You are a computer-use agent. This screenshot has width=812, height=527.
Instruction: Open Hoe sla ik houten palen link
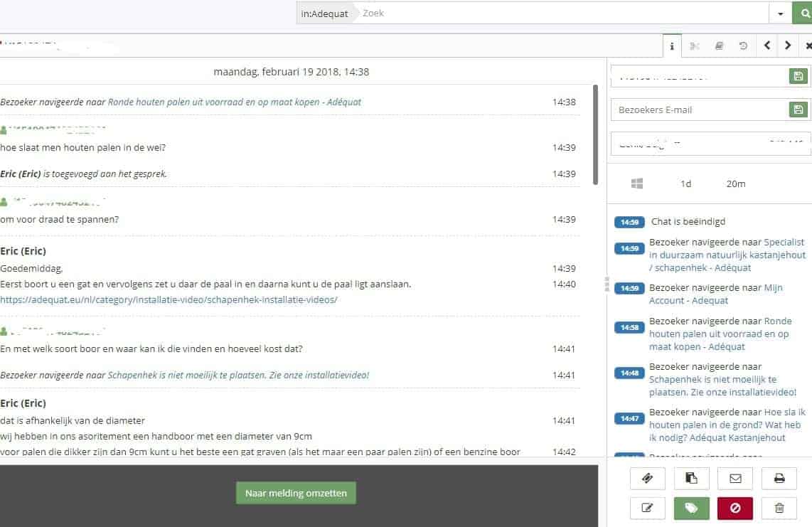point(727,425)
